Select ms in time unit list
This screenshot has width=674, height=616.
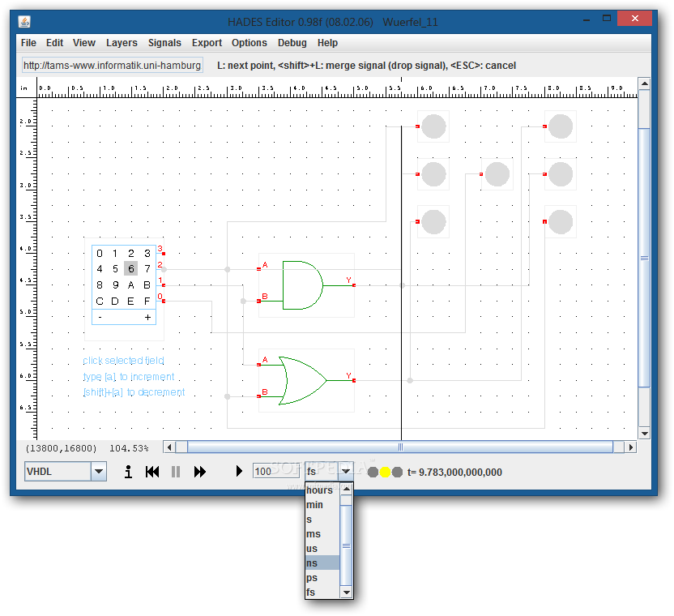[322, 534]
